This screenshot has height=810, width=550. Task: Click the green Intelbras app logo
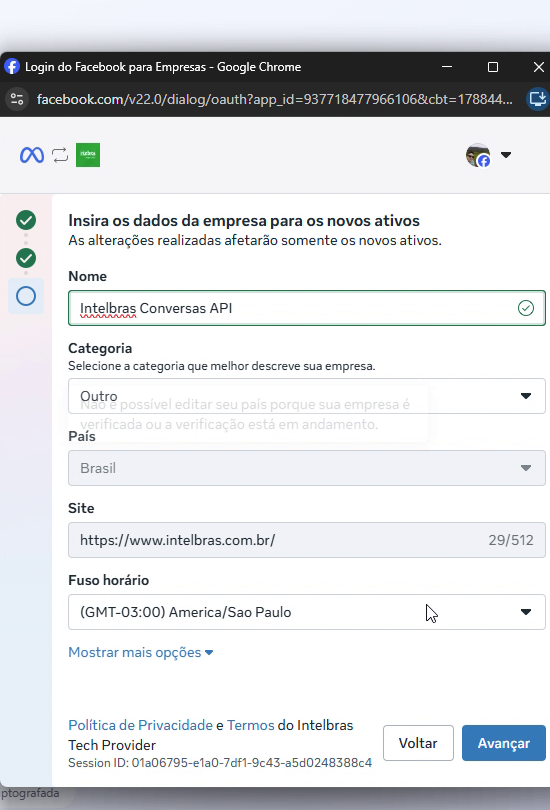point(88,155)
